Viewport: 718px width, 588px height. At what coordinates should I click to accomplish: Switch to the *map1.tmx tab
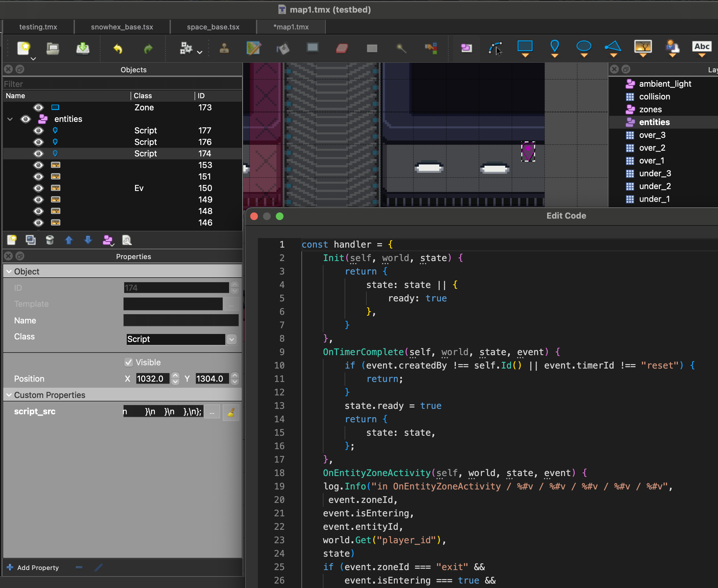click(x=291, y=27)
